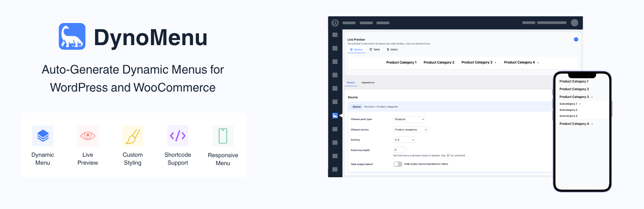Click 'Hide empty taxonomy/collection items' text
Image resolution: width=644 pixels, height=209 pixels.
point(426,164)
